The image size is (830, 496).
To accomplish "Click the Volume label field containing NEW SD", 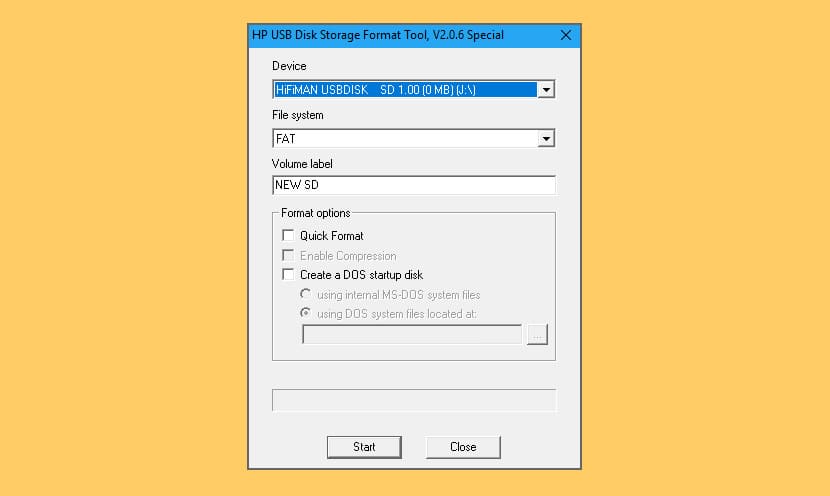I will point(413,185).
